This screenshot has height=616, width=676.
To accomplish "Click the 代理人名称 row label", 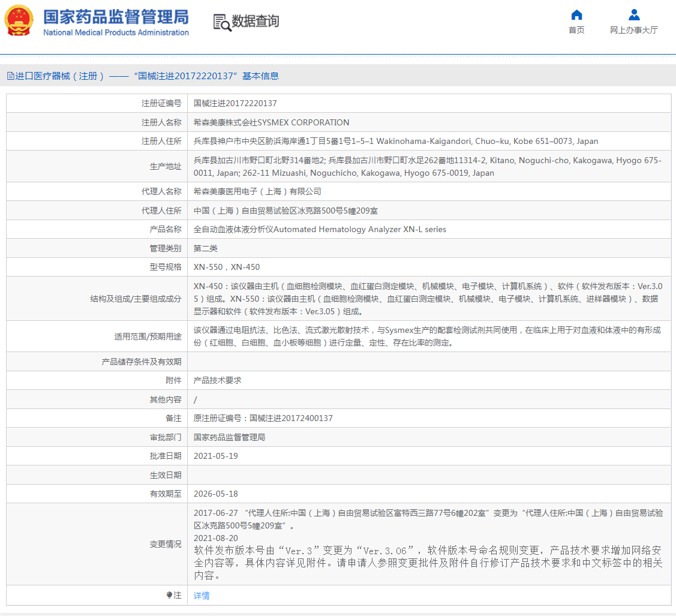I will click(x=161, y=191).
